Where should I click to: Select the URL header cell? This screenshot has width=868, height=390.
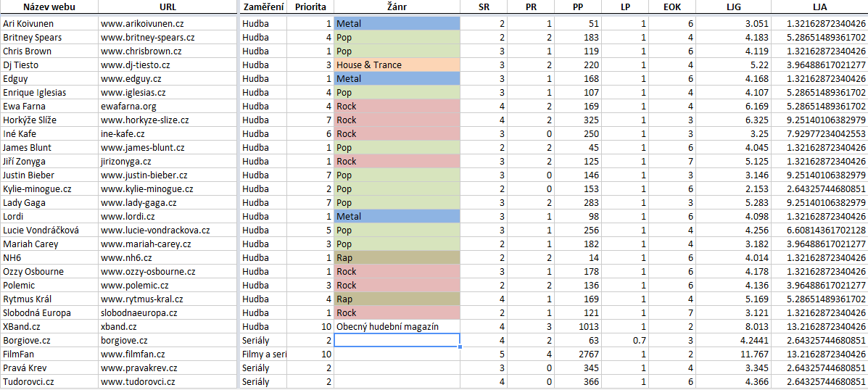tap(168, 7)
